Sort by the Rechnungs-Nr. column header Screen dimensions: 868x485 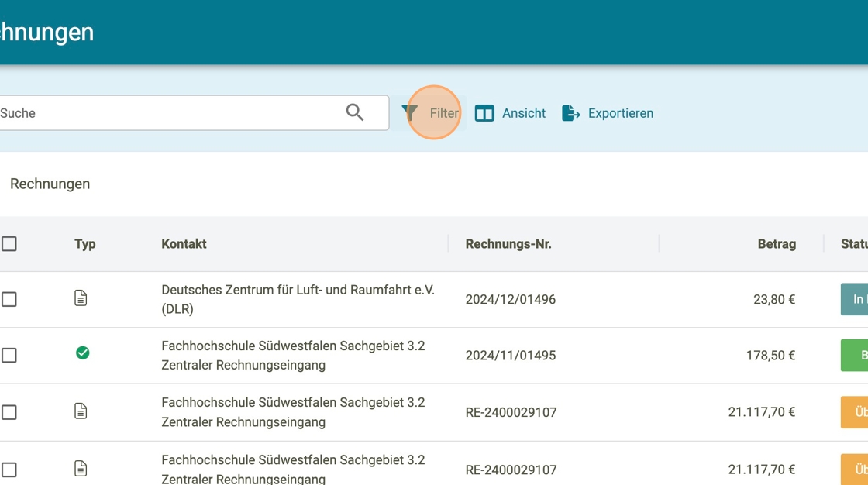(x=508, y=243)
